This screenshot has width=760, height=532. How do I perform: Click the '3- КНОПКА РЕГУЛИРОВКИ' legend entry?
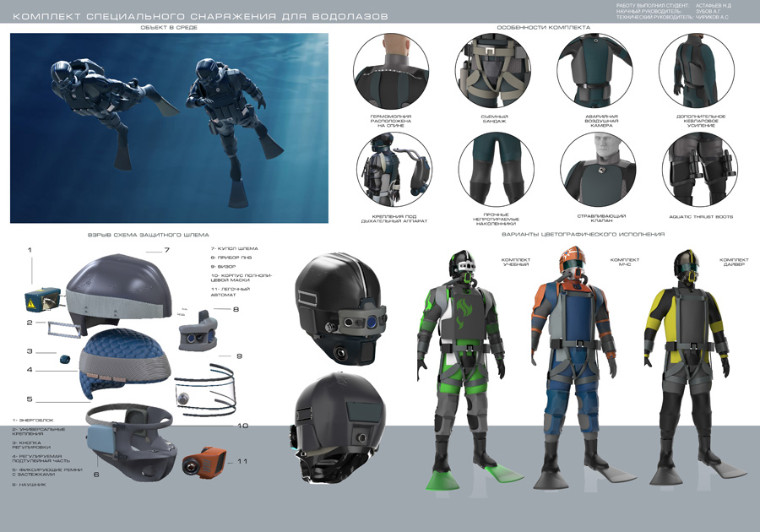tap(31, 445)
